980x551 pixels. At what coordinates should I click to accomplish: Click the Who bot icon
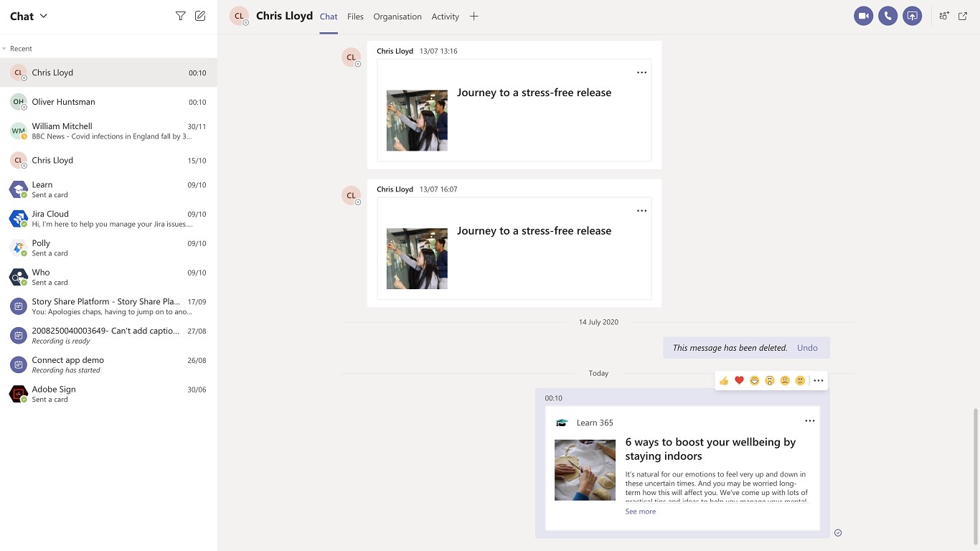point(19,277)
